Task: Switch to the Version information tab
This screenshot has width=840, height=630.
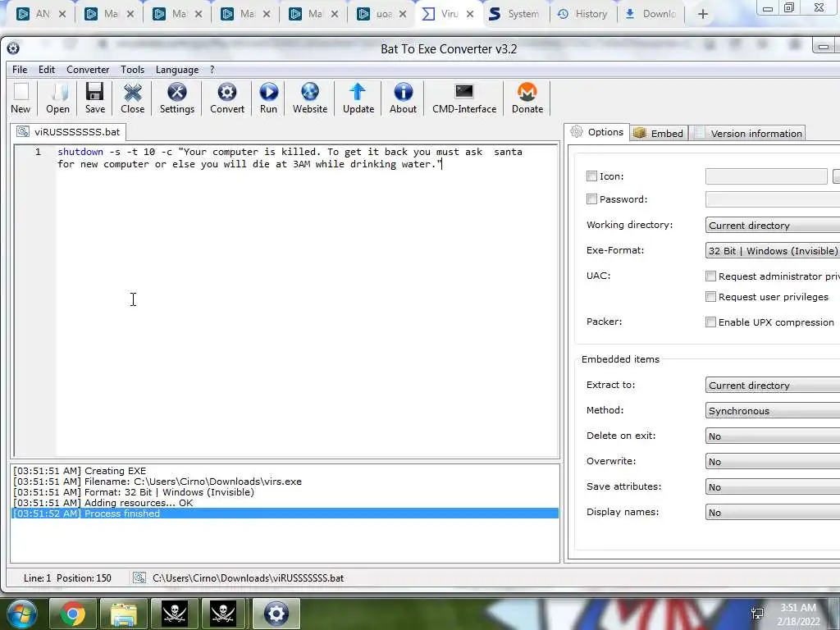Action: (748, 133)
